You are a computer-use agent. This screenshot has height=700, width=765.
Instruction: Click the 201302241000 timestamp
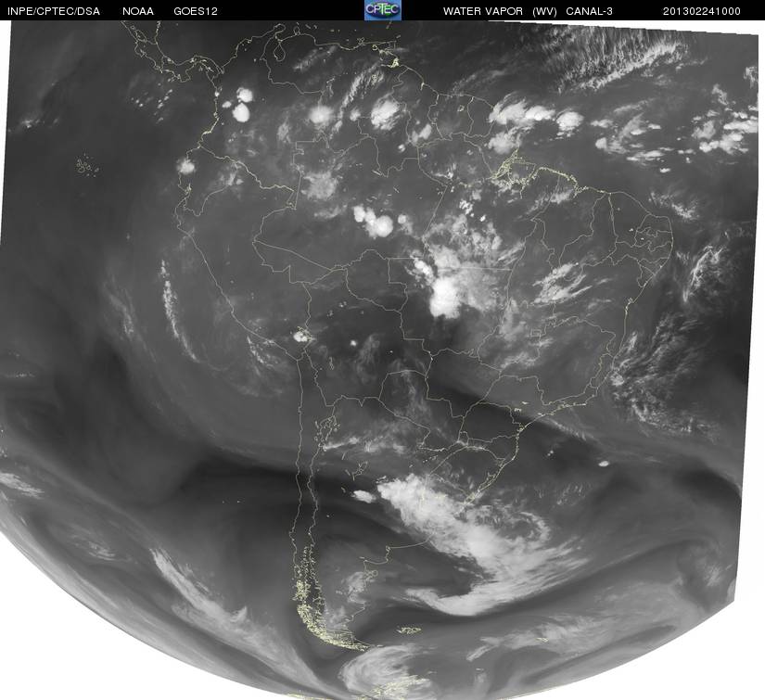click(x=702, y=11)
